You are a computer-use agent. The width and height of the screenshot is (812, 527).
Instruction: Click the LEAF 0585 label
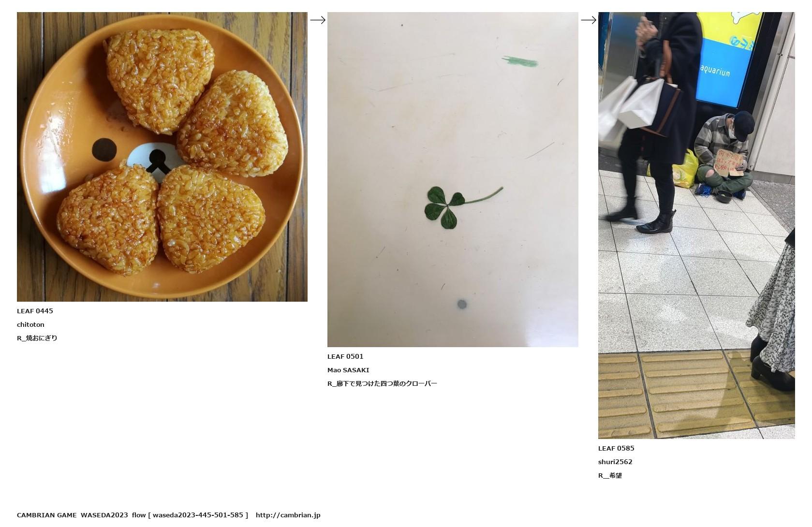(616, 448)
